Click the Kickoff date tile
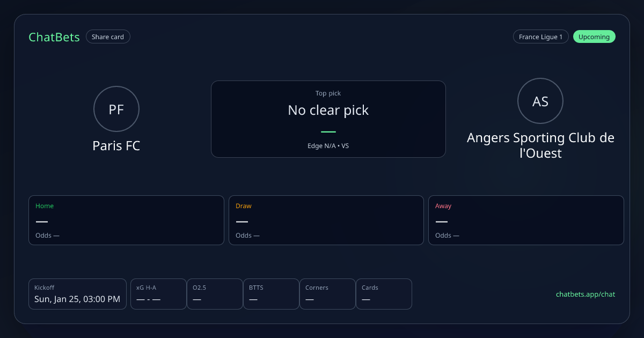Image resolution: width=644 pixels, height=338 pixels. click(77, 294)
